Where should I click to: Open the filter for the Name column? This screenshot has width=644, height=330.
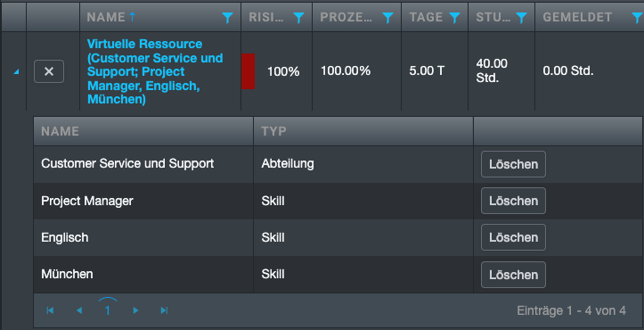tap(227, 17)
